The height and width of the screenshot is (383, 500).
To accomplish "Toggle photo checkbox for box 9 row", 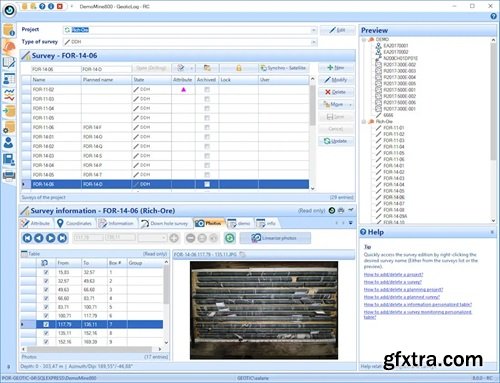I will (46, 342).
